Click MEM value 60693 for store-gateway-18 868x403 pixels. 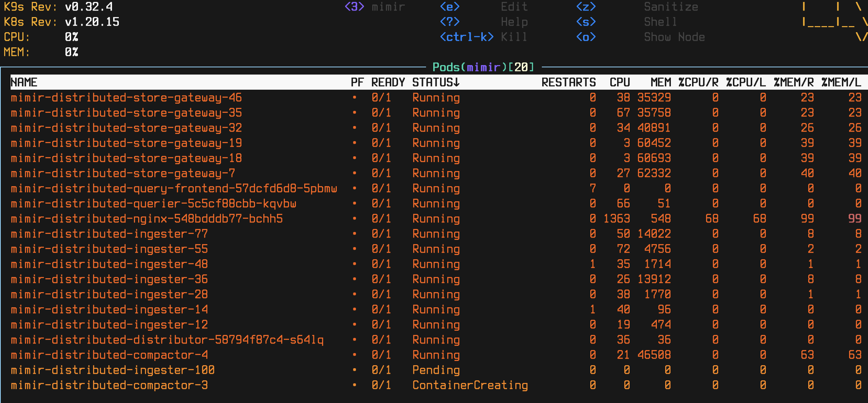tap(654, 158)
